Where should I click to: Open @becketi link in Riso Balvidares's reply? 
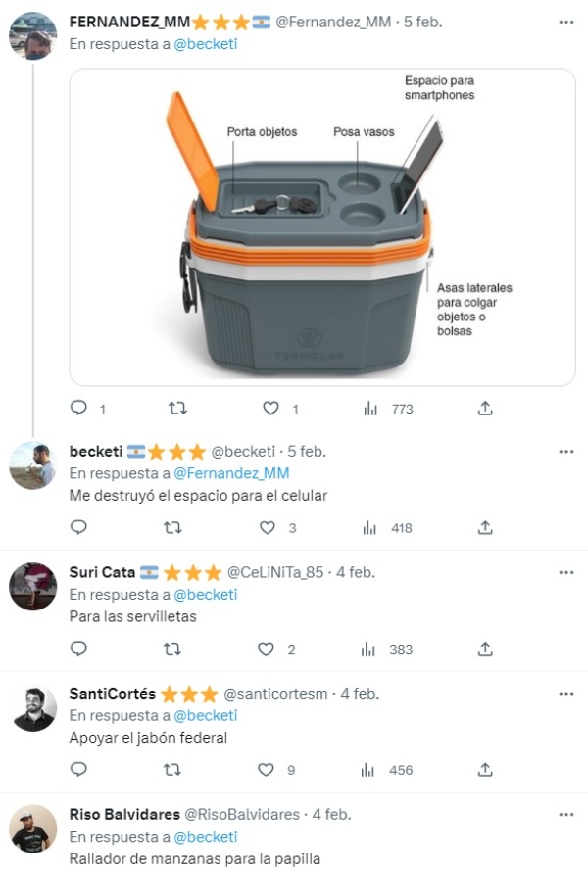coord(206,837)
